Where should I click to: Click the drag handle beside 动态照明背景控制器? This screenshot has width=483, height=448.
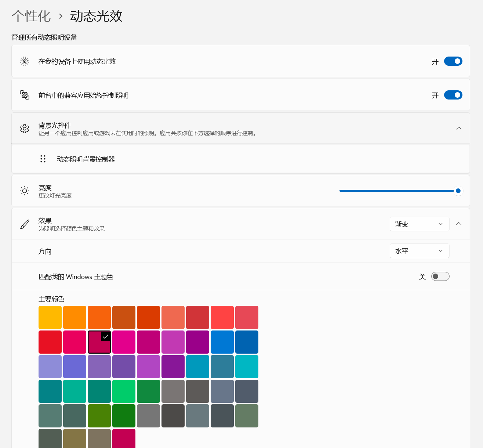43,159
